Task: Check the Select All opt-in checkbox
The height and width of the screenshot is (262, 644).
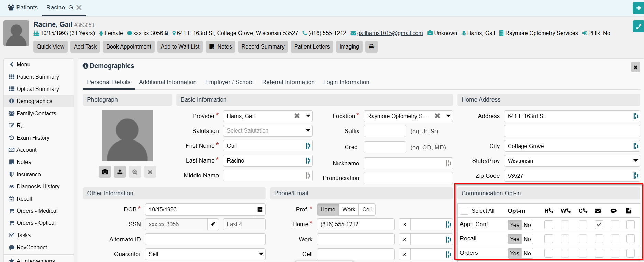Action: click(464, 211)
